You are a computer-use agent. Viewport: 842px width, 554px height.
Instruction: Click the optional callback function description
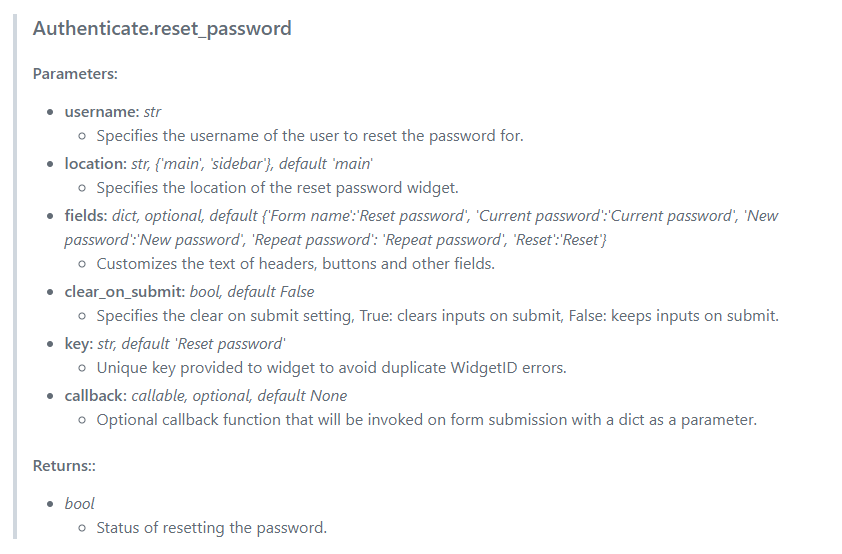tap(426, 420)
